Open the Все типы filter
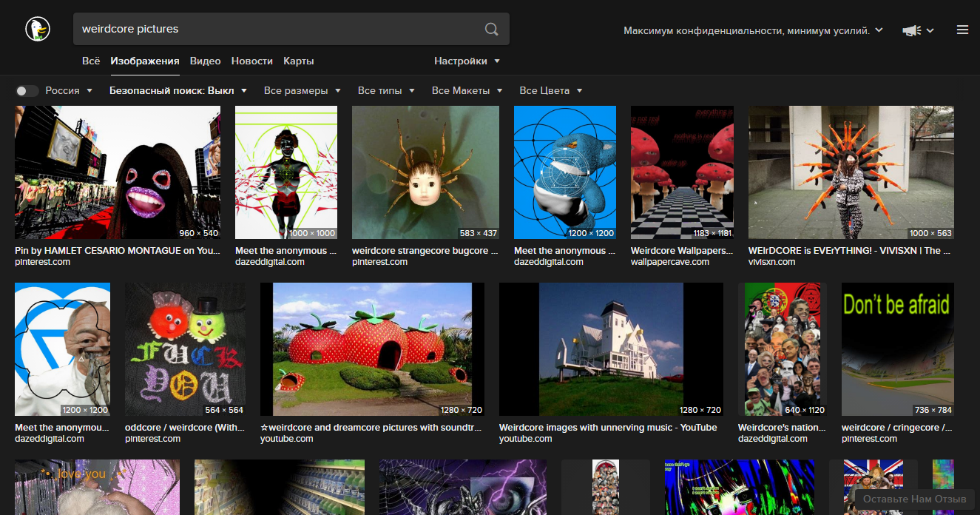 coord(386,90)
